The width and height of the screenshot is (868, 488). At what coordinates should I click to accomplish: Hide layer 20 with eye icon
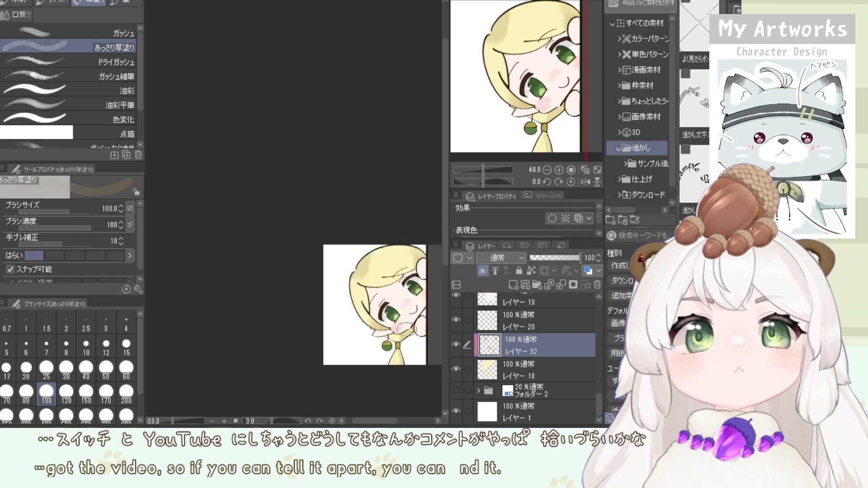(456, 320)
